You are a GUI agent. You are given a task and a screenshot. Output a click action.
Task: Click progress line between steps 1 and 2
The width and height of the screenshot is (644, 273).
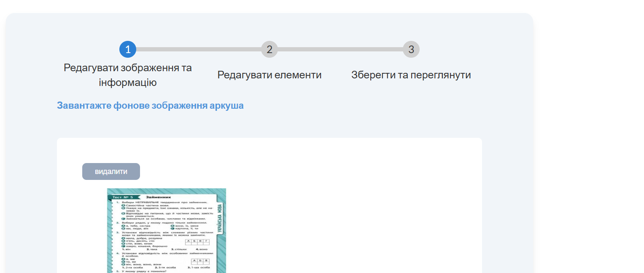click(x=198, y=50)
